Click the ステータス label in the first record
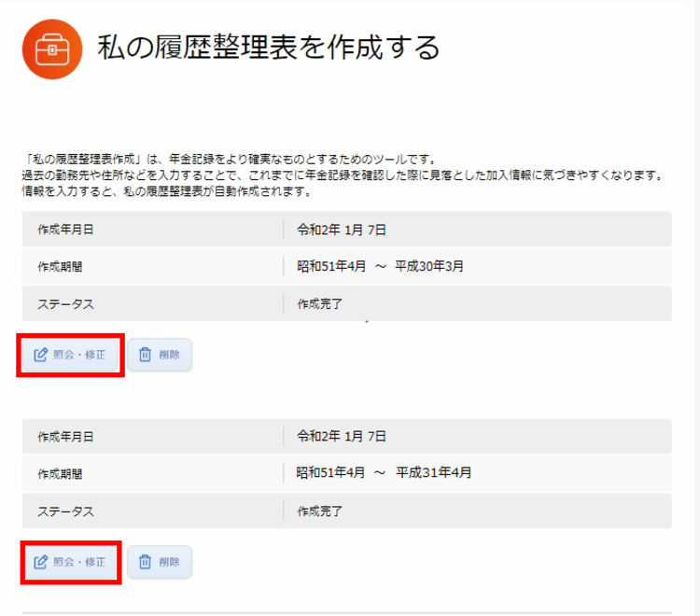The width and height of the screenshot is (700, 616). point(65,304)
